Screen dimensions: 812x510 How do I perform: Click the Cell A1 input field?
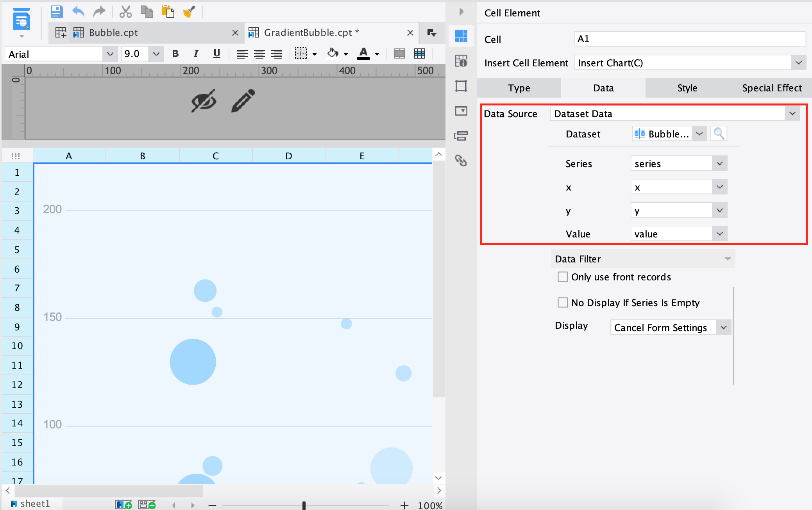[690, 39]
